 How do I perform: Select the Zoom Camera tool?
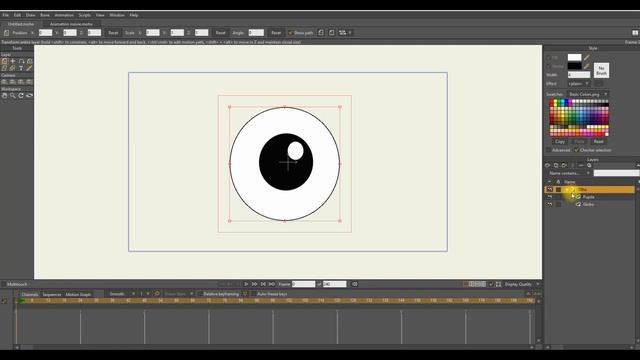[x=13, y=82]
